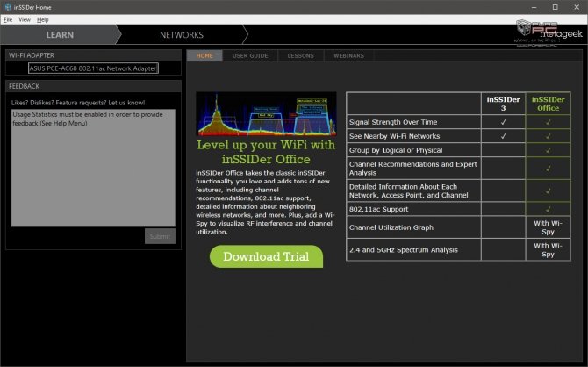The height and width of the screenshot is (367, 588).
Task: Open the View menu
Action: pyautogui.click(x=25, y=20)
